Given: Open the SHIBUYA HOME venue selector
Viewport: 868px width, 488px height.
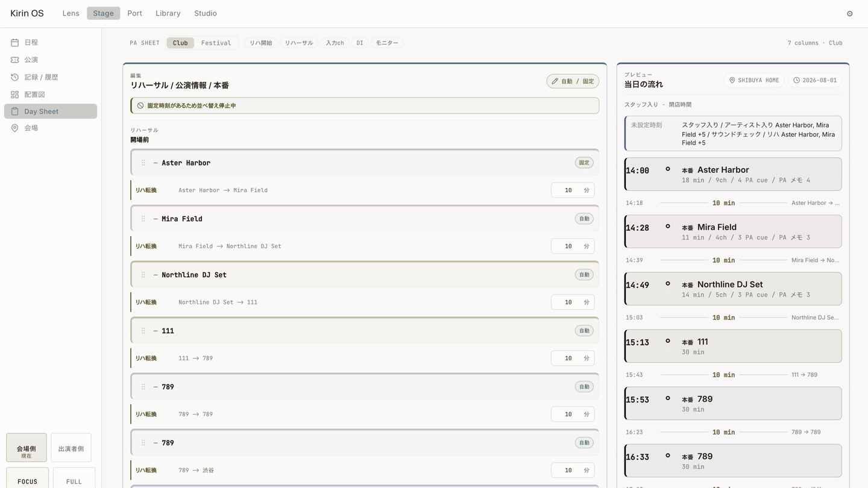Looking at the screenshot, I should coord(754,80).
